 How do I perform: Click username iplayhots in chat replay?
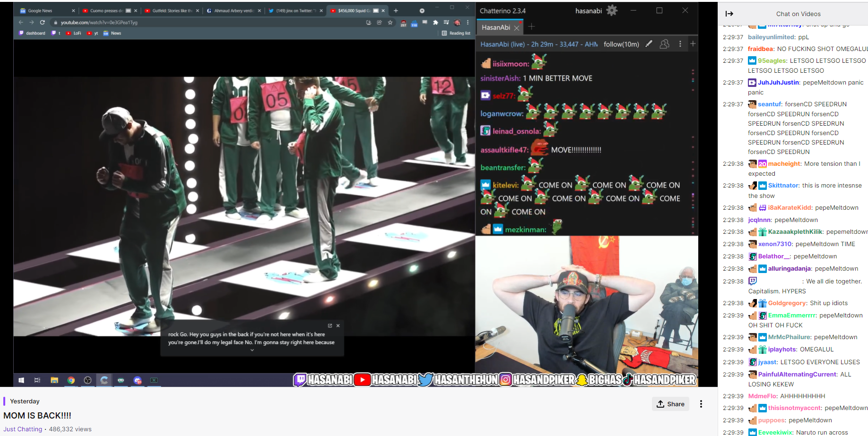click(x=782, y=350)
